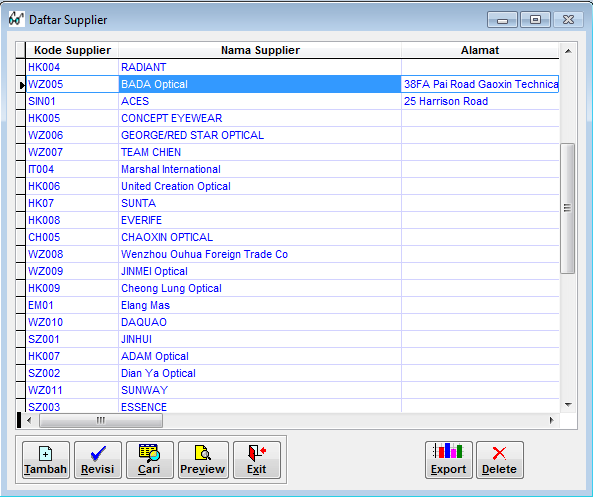Screen dimensions: 593x497
Task: Click the Tambah add-supplier button
Action: tap(46, 460)
